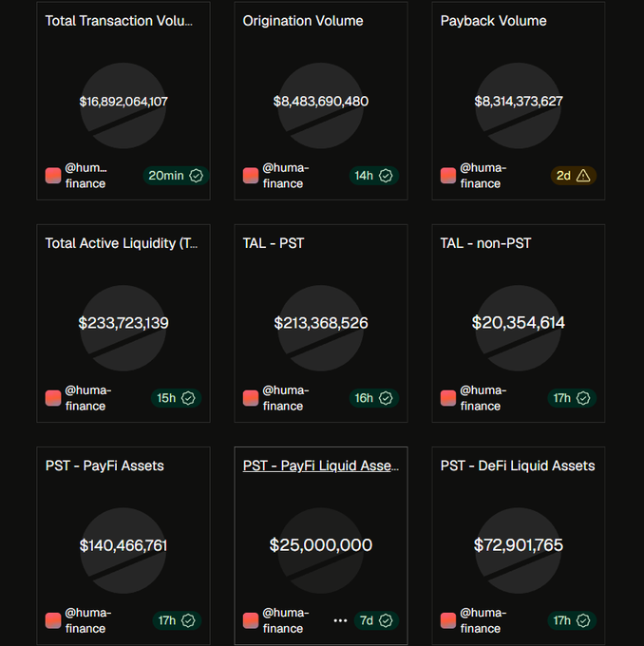Image resolution: width=644 pixels, height=646 pixels.
Task: Click the verified check icon on TAL - PST
Action: 386,398
